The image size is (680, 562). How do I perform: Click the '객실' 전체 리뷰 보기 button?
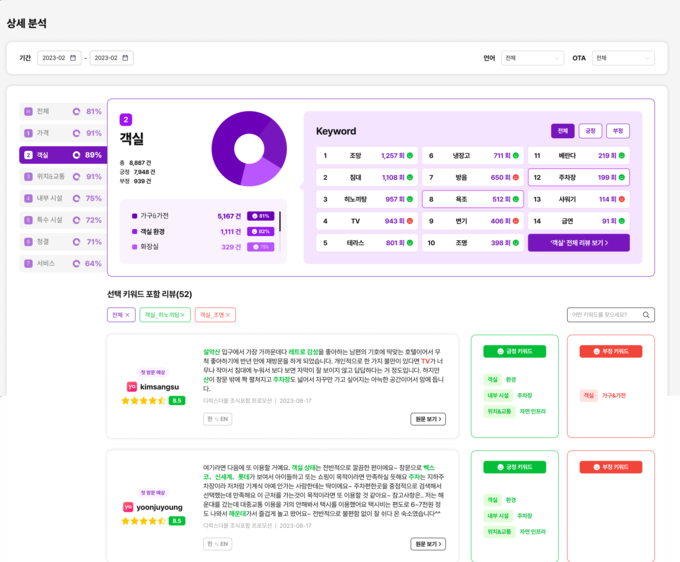click(578, 242)
